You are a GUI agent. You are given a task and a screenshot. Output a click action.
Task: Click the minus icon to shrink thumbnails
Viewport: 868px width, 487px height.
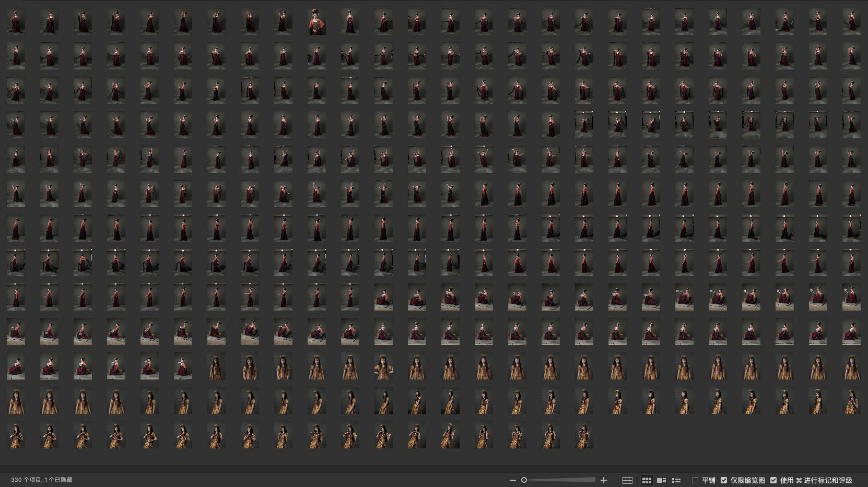pyautogui.click(x=512, y=480)
